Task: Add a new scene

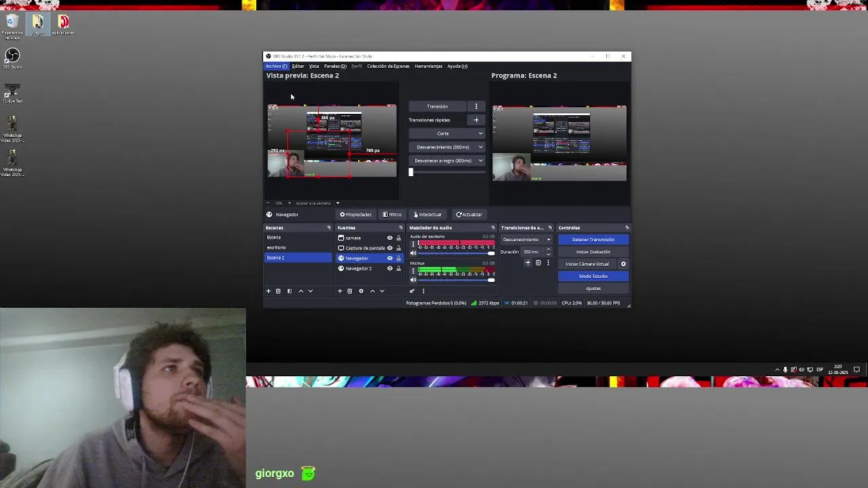Action: (268, 291)
